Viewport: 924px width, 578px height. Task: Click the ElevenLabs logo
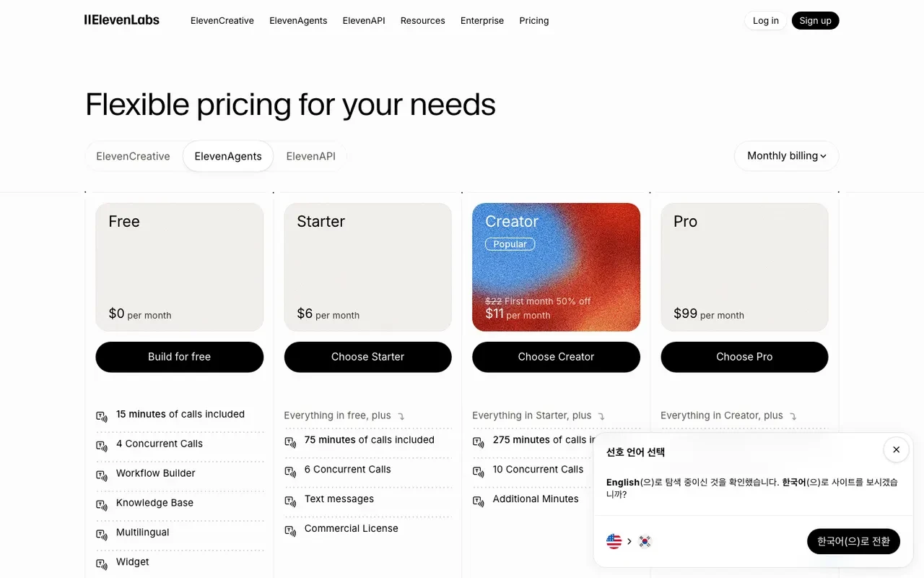[x=122, y=20]
